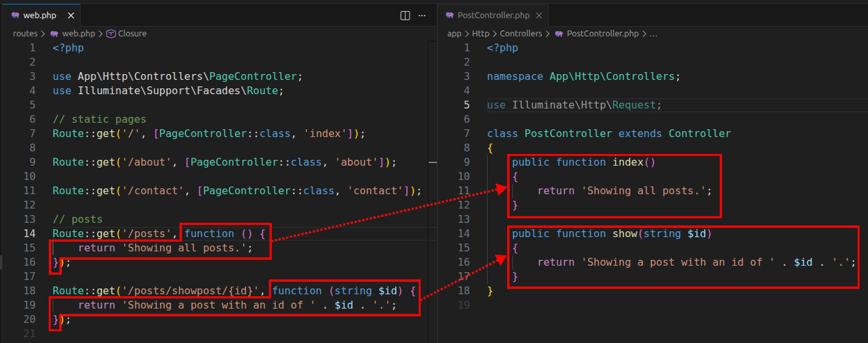Split the editor using the split icon

405,15
